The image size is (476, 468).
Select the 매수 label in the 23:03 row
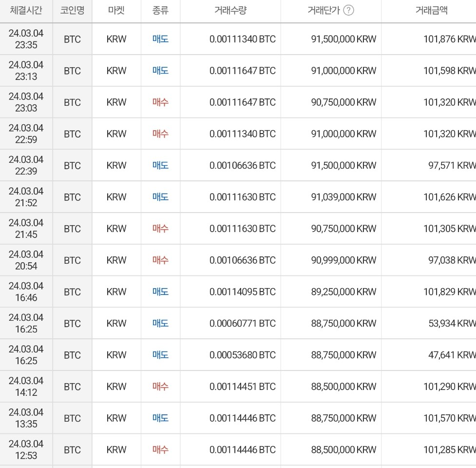pos(160,102)
